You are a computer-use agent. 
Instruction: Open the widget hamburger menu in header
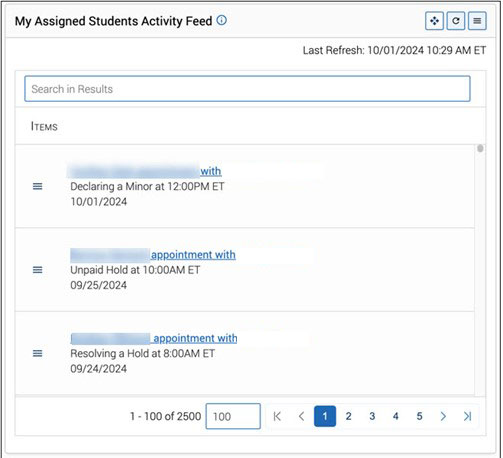[477, 21]
